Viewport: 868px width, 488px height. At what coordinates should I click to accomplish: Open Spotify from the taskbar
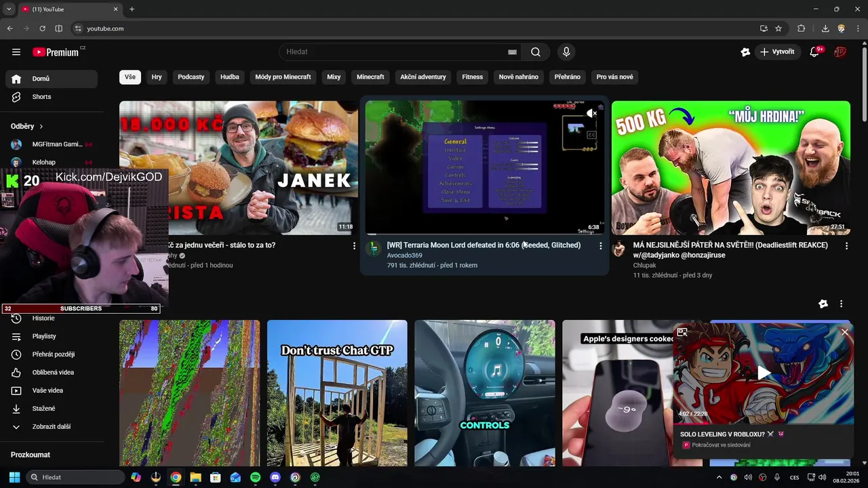255,477
